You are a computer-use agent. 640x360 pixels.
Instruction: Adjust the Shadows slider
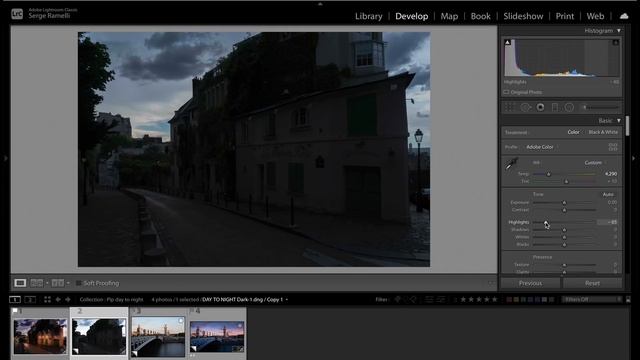coord(564,230)
